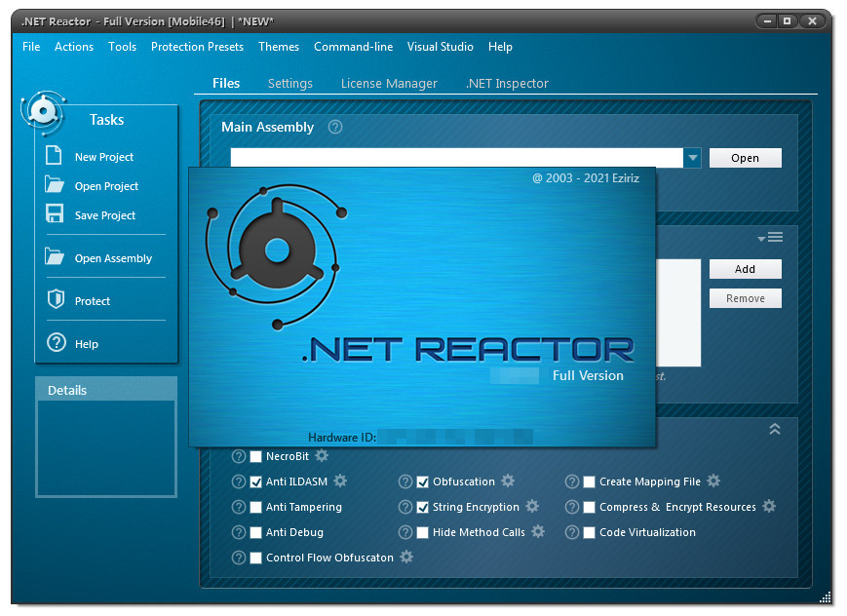The image size is (847, 616).
Task: Switch to the License Manager tab
Action: point(389,83)
